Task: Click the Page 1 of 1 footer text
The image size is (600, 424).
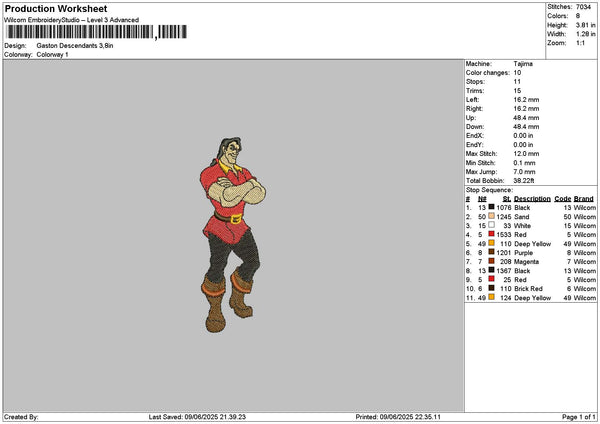Action: click(x=579, y=417)
